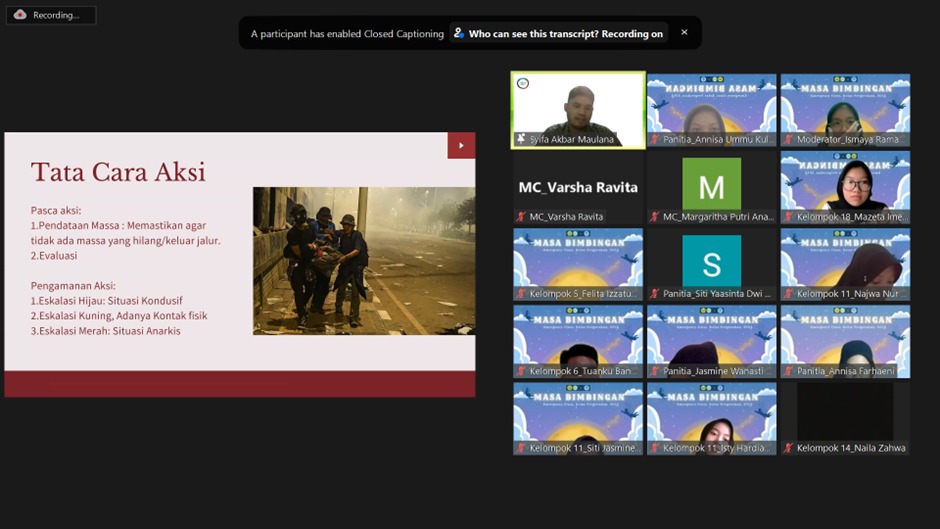Click the muted mic icon for MC_Margaritha Putri
940x529 pixels.
tap(655, 217)
